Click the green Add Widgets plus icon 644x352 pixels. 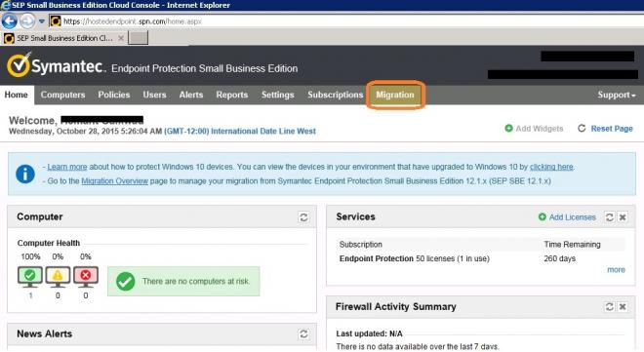[508, 129]
